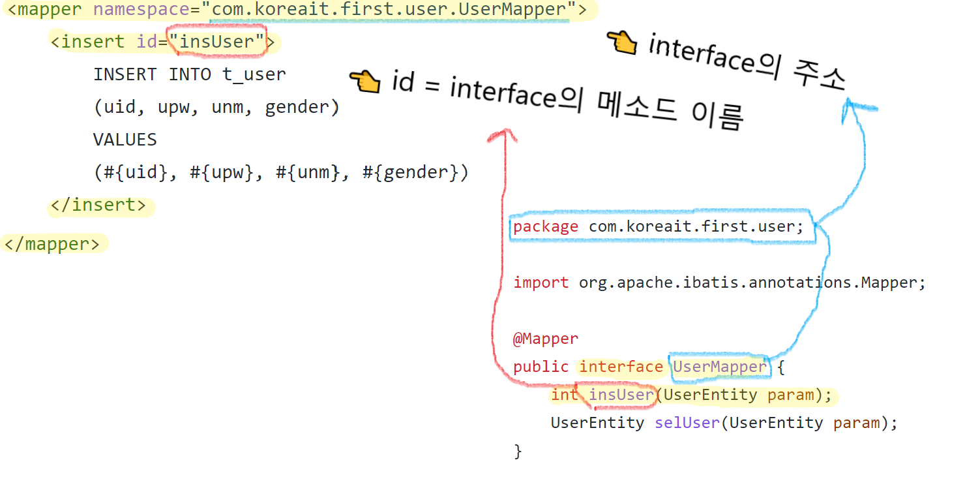Viewport: 980px width, 490px height.
Task: Click the @Mapper annotation
Action: click(546, 338)
